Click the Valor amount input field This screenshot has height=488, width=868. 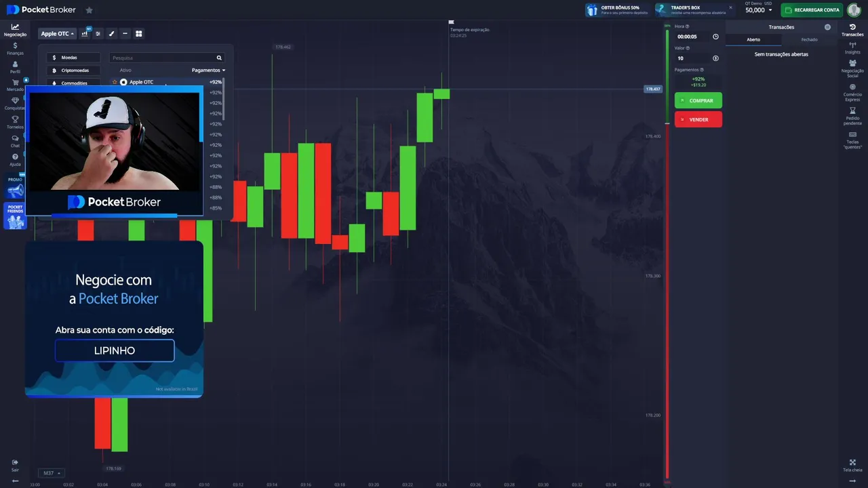tap(692, 58)
